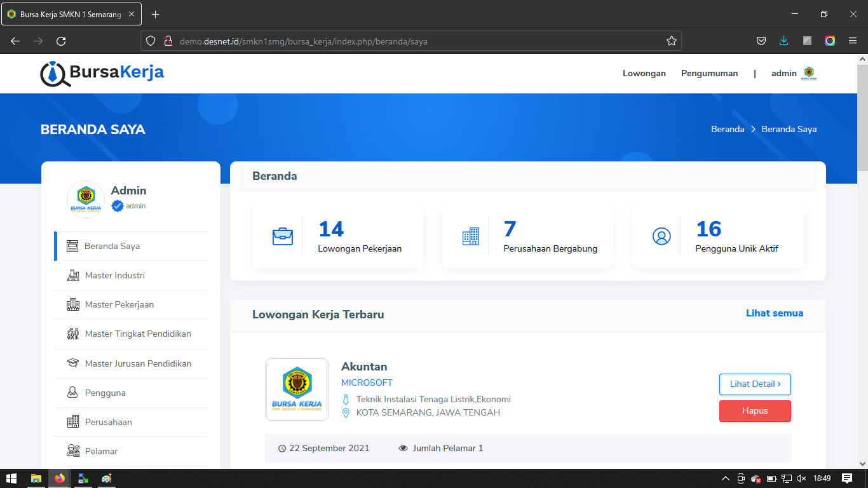Open the Pengumuman menu item
The image size is (868, 488).
coord(709,73)
